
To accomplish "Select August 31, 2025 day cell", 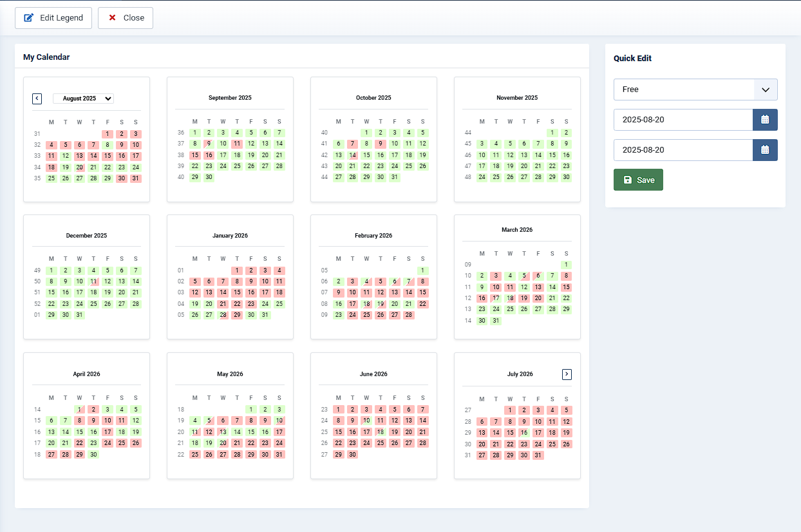I will click(x=136, y=178).
